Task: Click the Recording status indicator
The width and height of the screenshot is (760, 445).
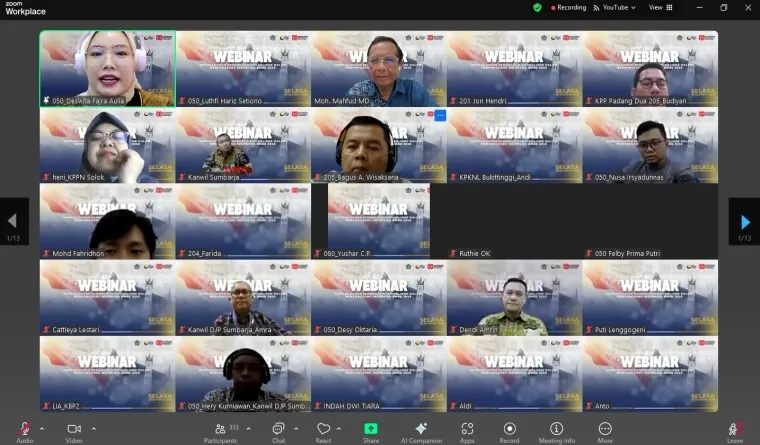Action: click(568, 7)
